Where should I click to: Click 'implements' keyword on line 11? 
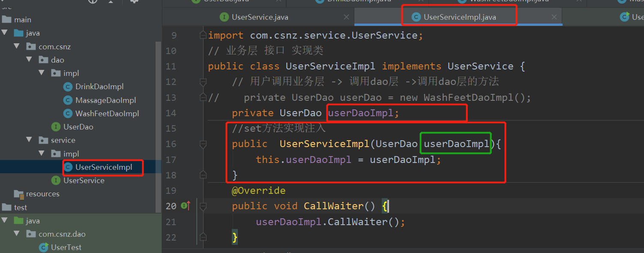point(411,66)
